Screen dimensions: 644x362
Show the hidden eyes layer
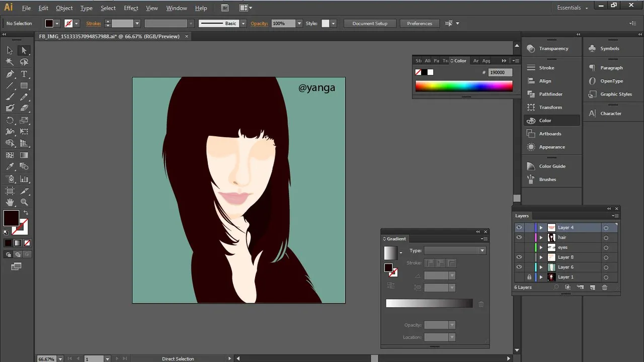pyautogui.click(x=519, y=247)
